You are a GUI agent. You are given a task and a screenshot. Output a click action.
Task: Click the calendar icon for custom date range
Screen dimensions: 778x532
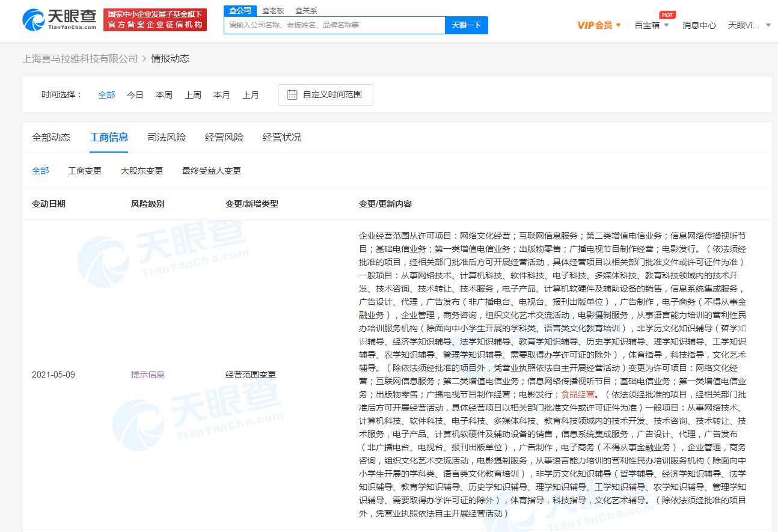tap(292, 95)
